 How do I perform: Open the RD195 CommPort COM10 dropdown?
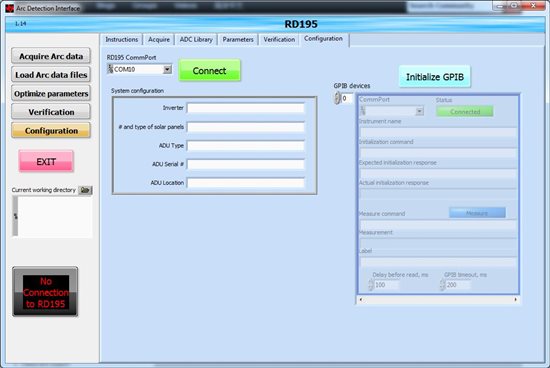pyautogui.click(x=167, y=69)
